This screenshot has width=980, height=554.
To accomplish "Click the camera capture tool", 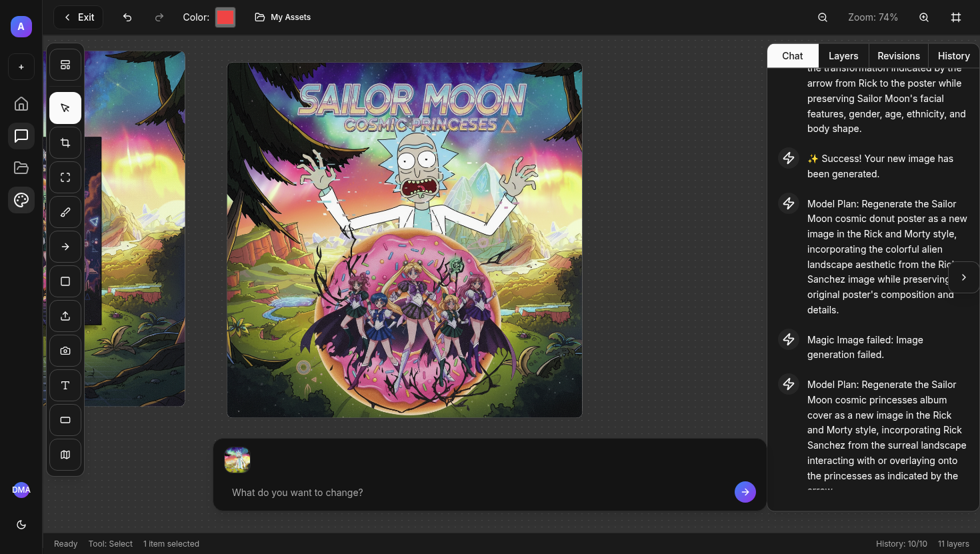I will pyautogui.click(x=65, y=351).
